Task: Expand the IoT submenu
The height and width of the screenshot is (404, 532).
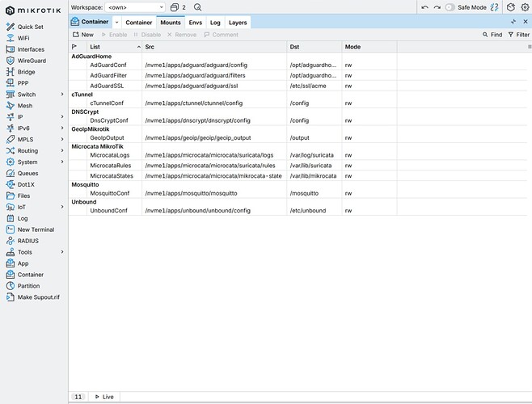Action: [62, 207]
